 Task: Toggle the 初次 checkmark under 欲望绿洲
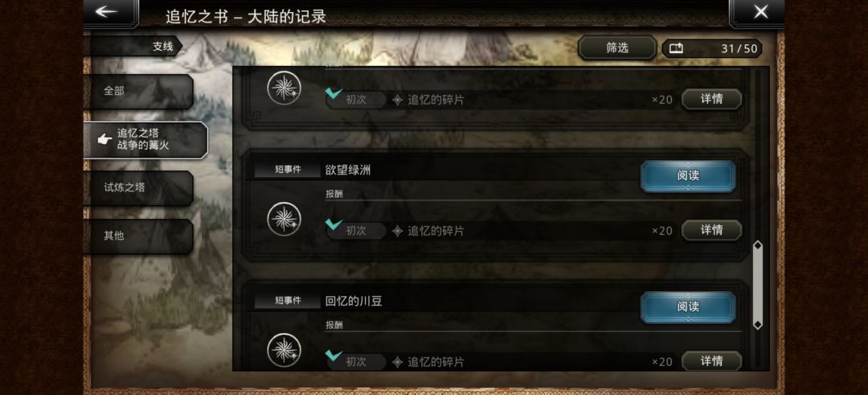click(x=334, y=224)
